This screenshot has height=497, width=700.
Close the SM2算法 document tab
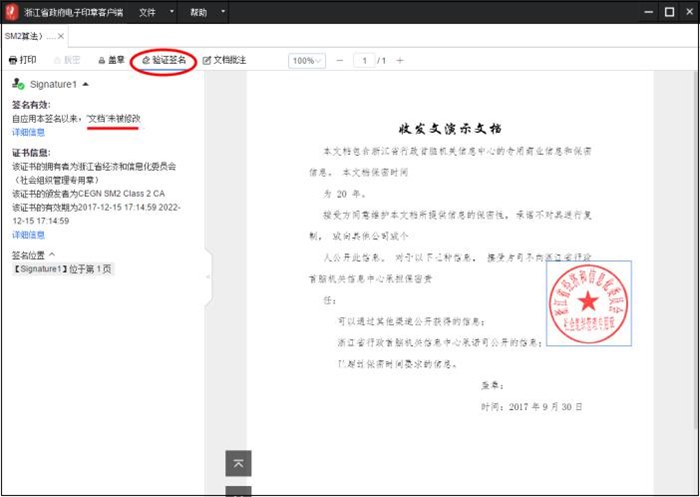61,36
